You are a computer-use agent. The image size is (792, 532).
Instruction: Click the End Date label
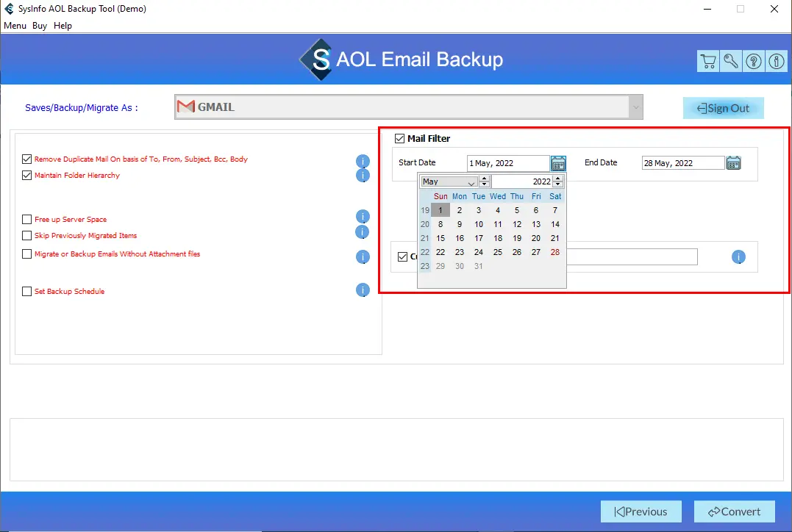click(x=601, y=162)
